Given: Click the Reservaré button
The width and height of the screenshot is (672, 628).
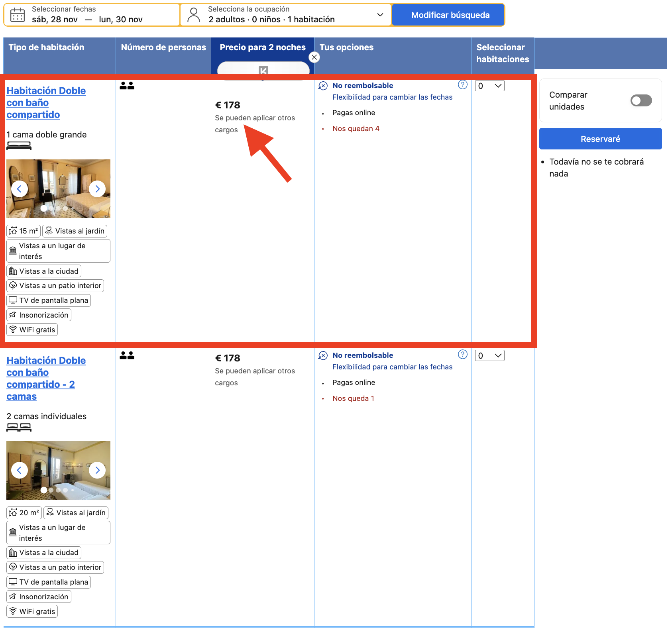Looking at the screenshot, I should coord(600,139).
